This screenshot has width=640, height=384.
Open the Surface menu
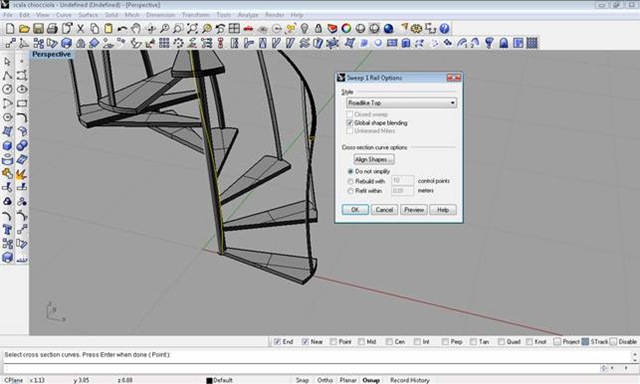point(88,15)
